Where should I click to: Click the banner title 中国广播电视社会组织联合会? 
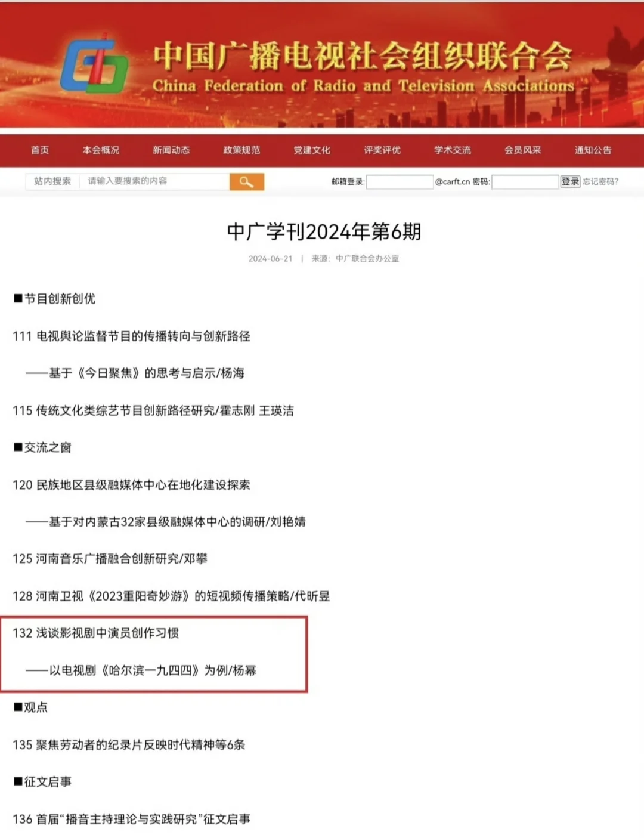point(363,56)
